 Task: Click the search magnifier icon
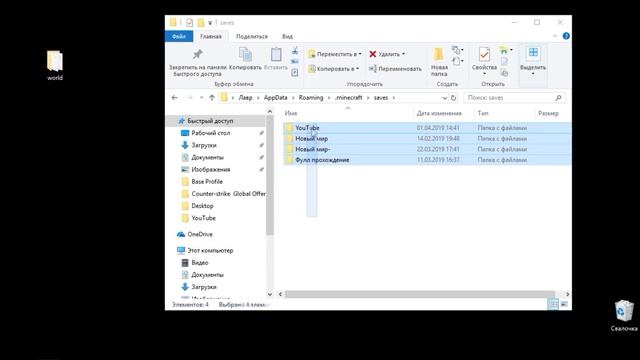click(558, 98)
